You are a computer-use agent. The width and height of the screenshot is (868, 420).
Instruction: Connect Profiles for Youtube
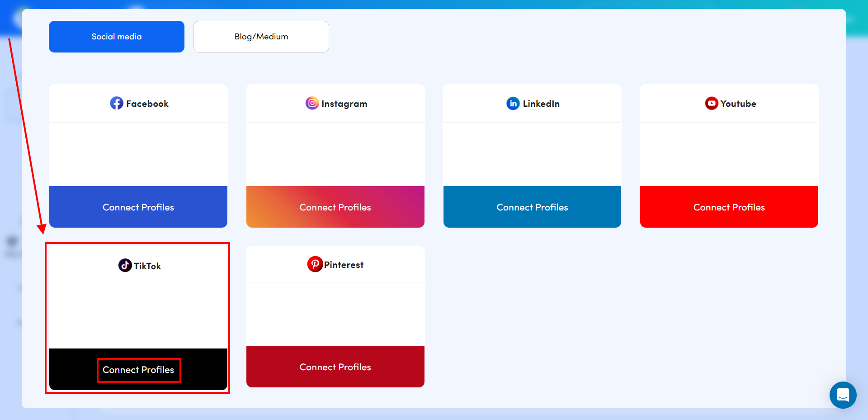729,207
